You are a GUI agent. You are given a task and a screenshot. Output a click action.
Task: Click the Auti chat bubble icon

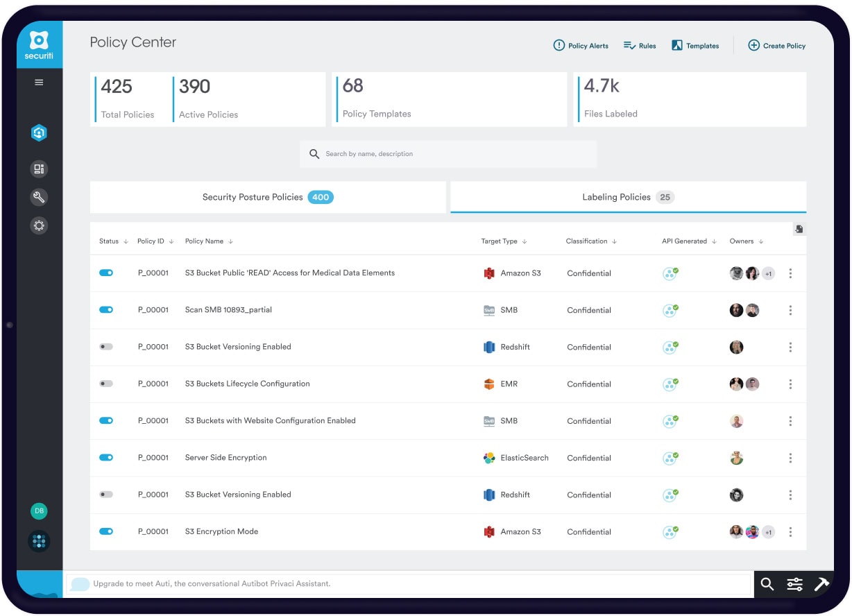tap(80, 584)
